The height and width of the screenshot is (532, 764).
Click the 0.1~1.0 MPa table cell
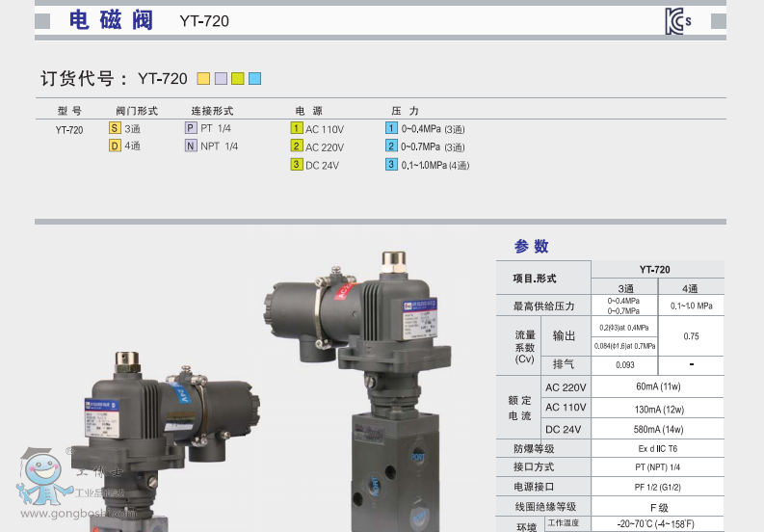691,306
